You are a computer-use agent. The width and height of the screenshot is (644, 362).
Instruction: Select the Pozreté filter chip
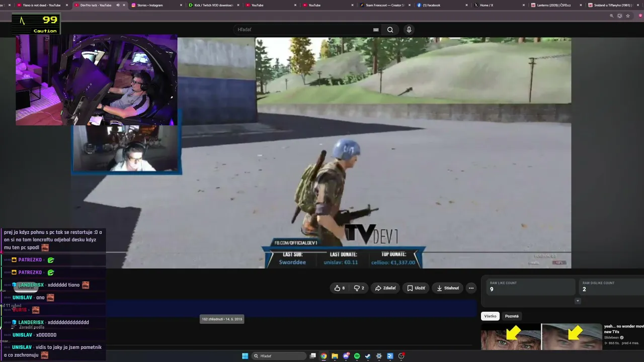pos(512,316)
